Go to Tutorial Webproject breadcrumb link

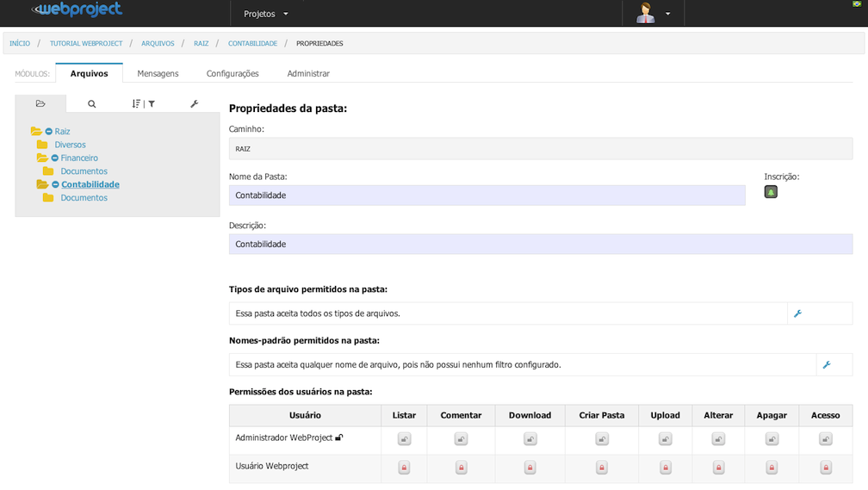86,43
